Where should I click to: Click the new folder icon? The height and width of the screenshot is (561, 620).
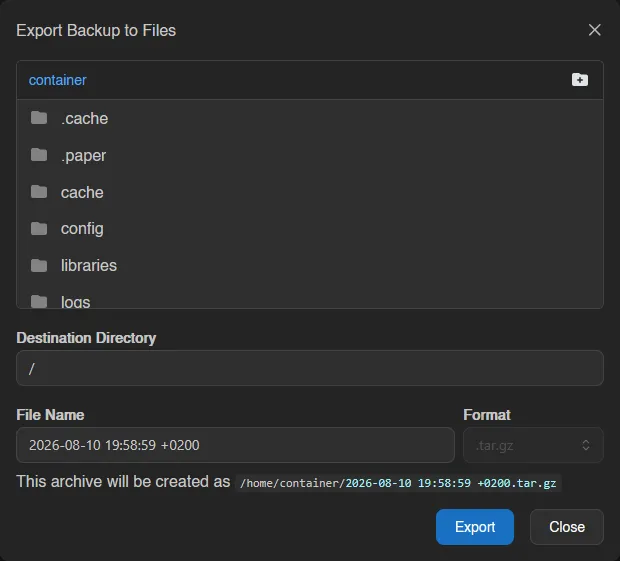pyautogui.click(x=580, y=80)
